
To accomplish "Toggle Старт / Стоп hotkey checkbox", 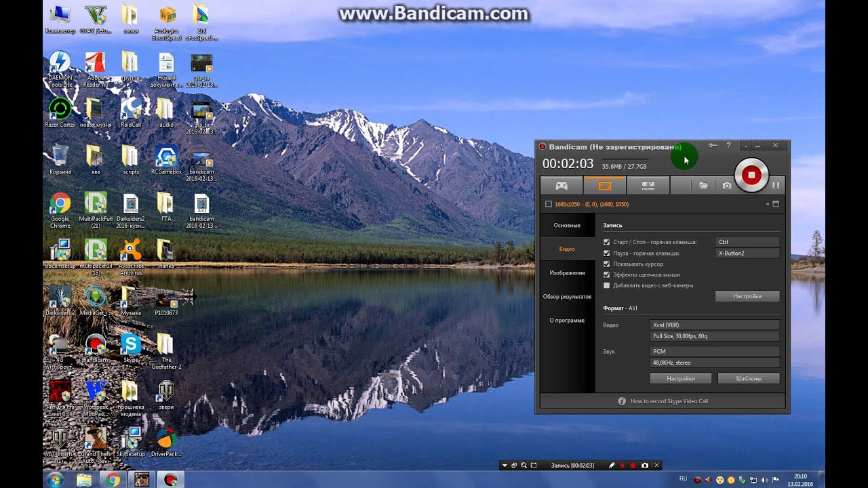I will (606, 242).
